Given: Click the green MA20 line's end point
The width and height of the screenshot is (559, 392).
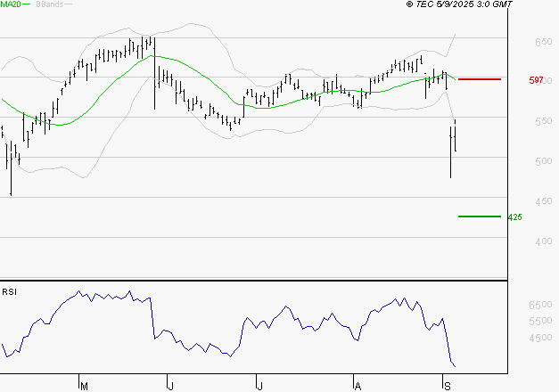Looking at the screenshot, I should pyautogui.click(x=456, y=79).
